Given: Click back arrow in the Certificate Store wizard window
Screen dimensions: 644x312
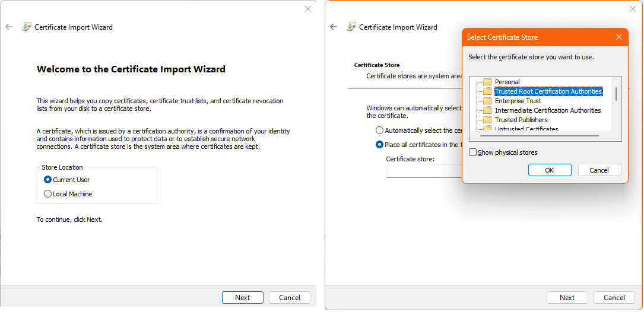Looking at the screenshot, I should [334, 27].
